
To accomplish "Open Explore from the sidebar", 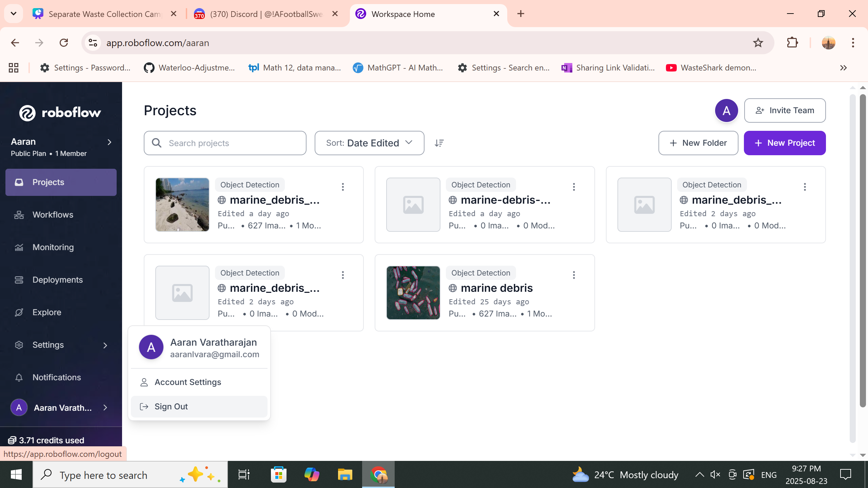I will [47, 312].
